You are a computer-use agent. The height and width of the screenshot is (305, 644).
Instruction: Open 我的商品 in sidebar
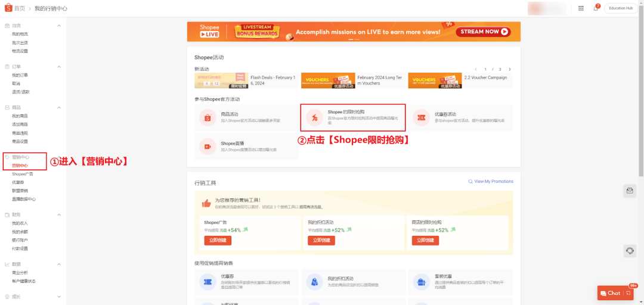tap(20, 116)
